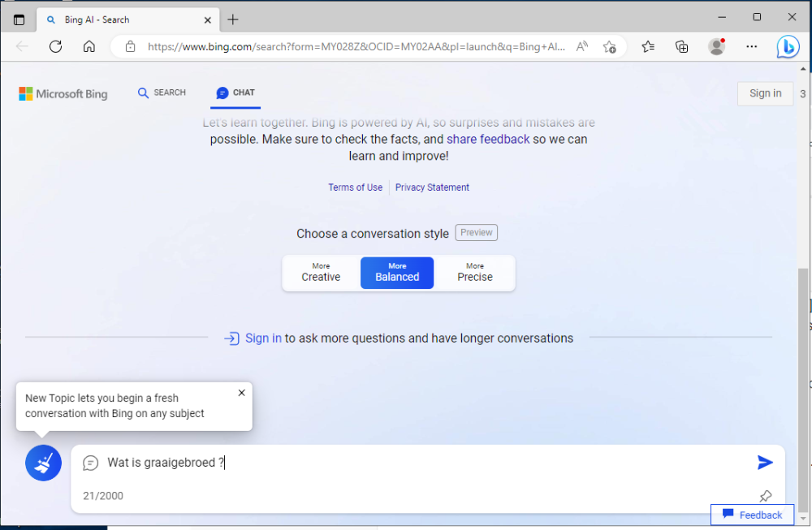Image resolution: width=812 pixels, height=530 pixels.
Task: Select More Creative conversation style
Action: point(321,273)
